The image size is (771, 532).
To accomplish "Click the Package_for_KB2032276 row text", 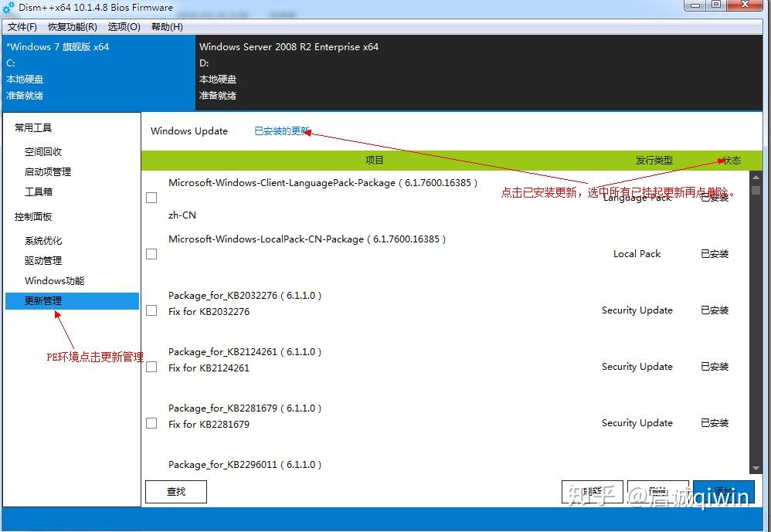I will (244, 295).
